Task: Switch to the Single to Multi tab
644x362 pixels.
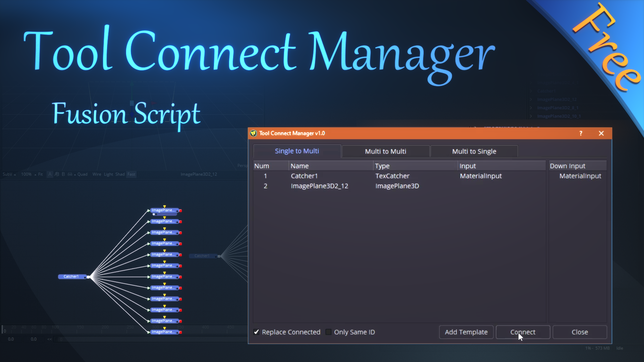Action: (297, 151)
